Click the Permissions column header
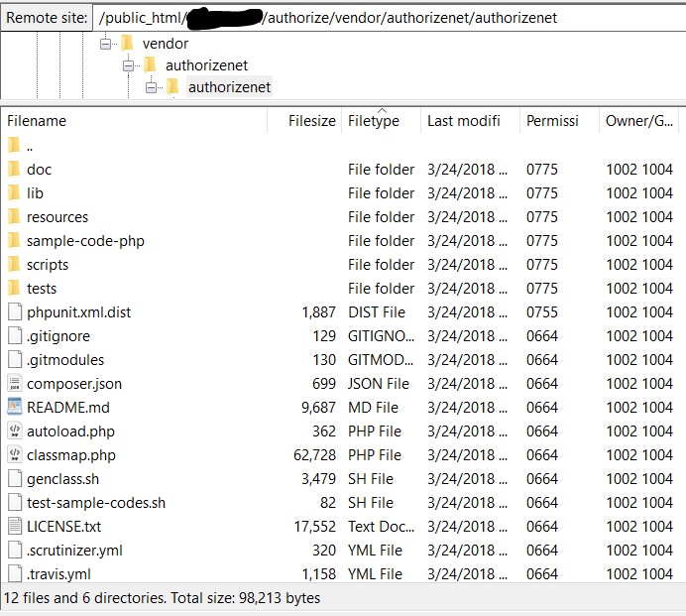Viewport: 686px width, 616px height. pyautogui.click(x=552, y=121)
